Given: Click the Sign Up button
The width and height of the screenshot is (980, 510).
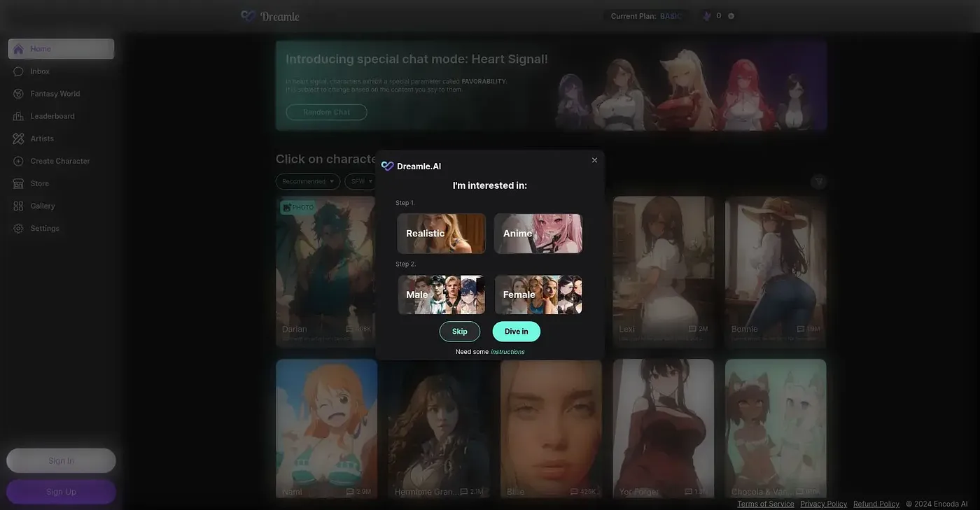Looking at the screenshot, I should coord(61,492).
